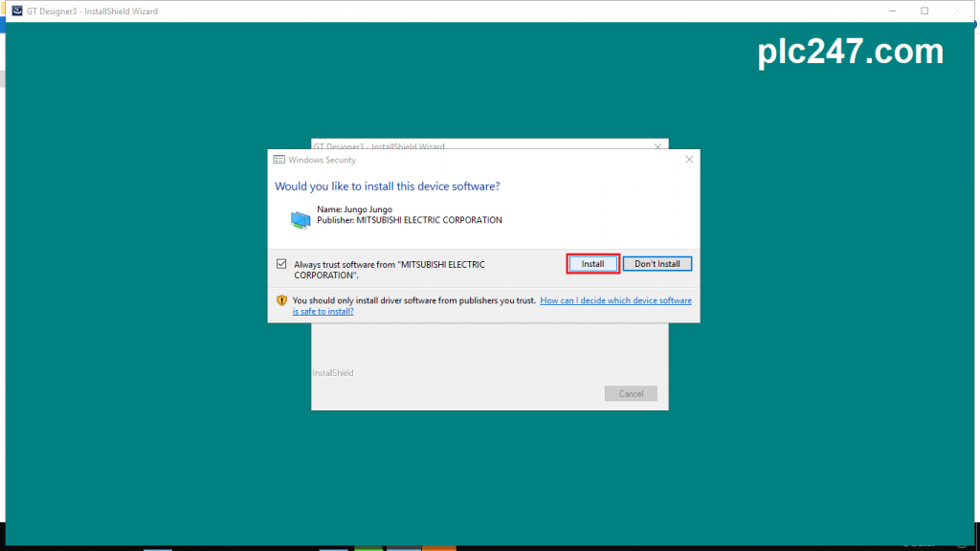Screen dimensions: 980x551
Task: Select the 'Name: Jungo Jungo' text
Action: [x=354, y=209]
